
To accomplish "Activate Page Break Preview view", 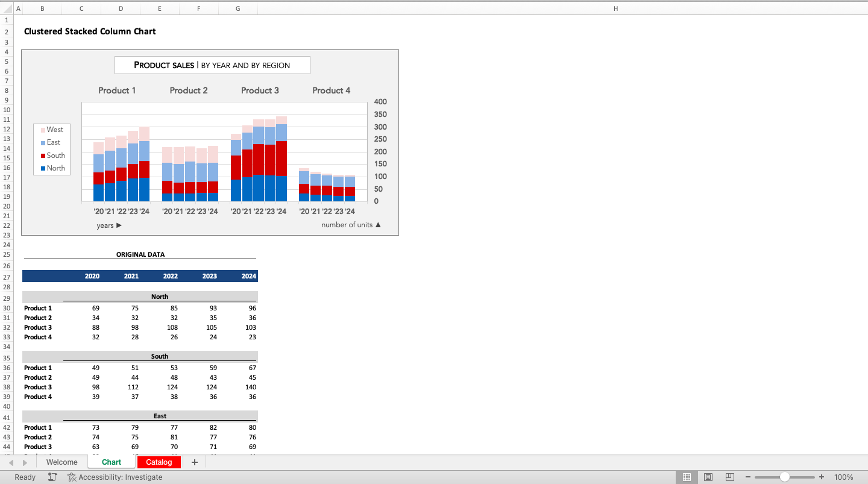I will (729, 477).
